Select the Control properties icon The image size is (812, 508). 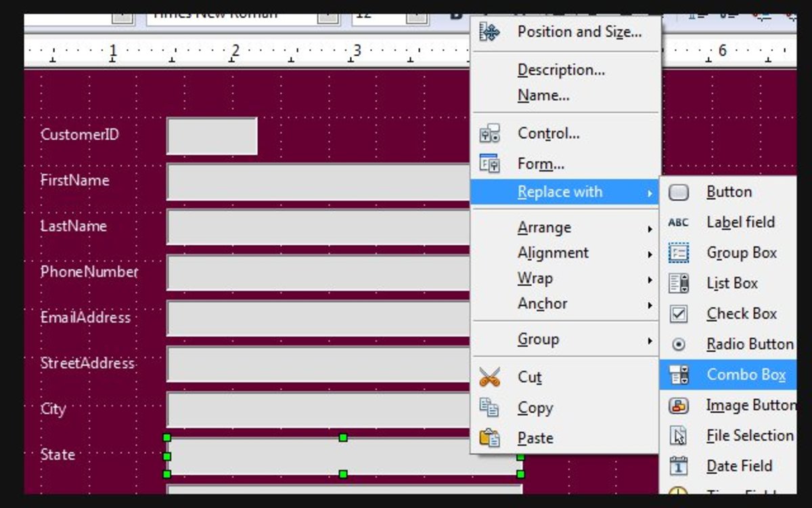tap(491, 133)
